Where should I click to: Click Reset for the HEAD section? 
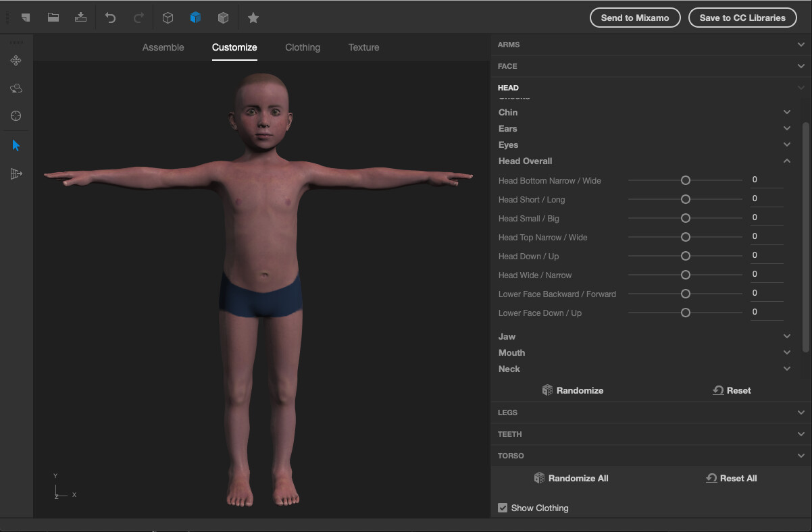(x=732, y=390)
